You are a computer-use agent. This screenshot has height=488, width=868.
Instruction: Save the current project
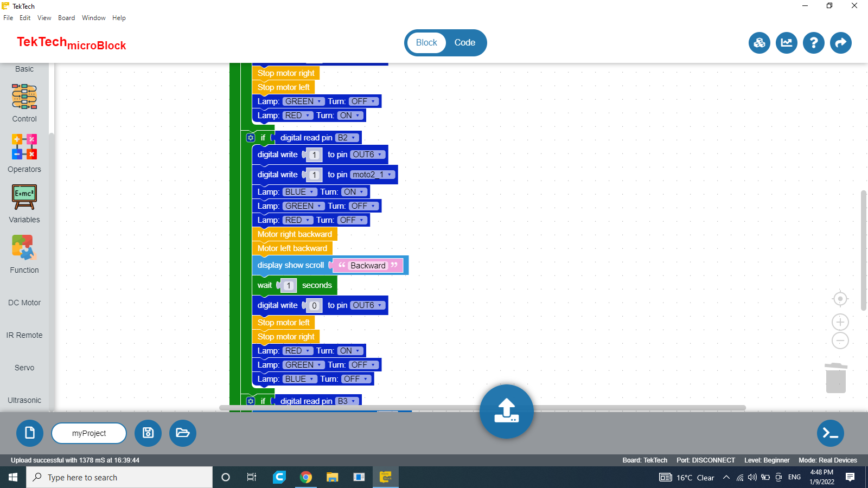[x=148, y=433]
